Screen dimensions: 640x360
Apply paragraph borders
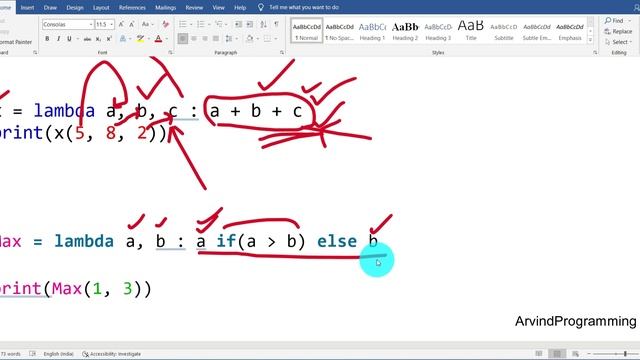pos(267,39)
